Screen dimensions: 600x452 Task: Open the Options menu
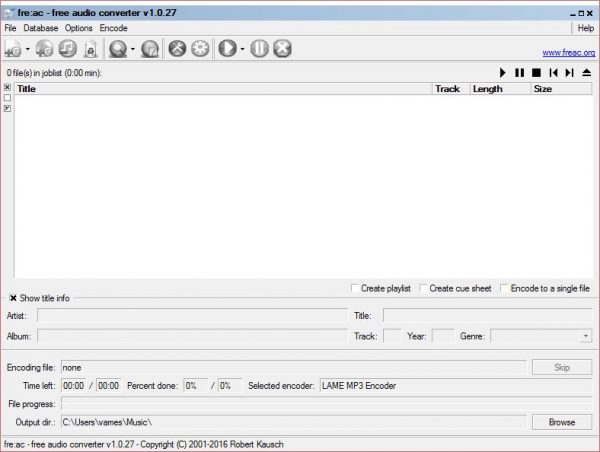(x=78, y=28)
